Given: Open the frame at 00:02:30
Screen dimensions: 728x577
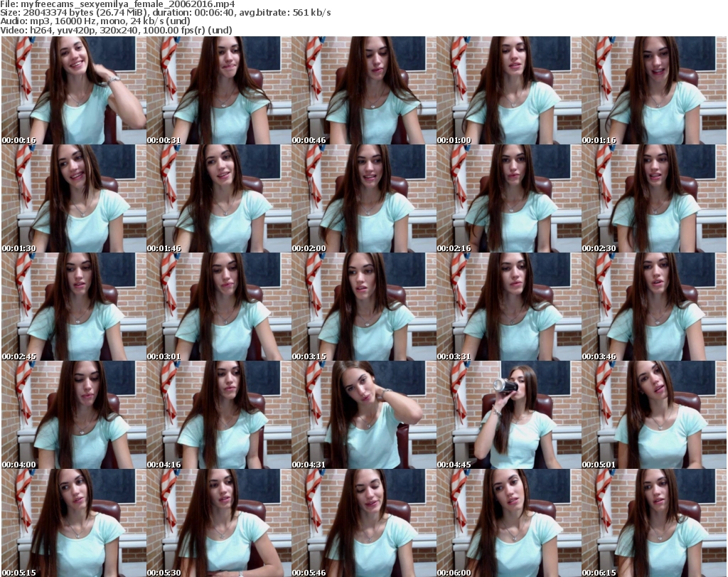Looking at the screenshot, I should pyautogui.click(x=654, y=198).
